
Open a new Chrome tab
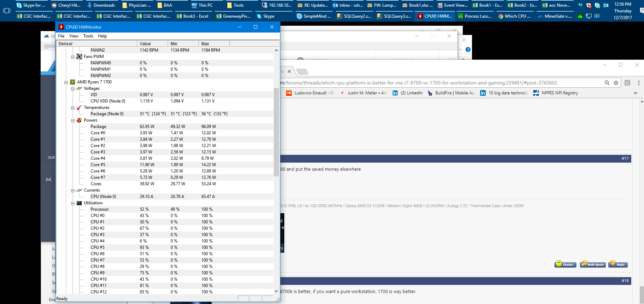click(302, 71)
